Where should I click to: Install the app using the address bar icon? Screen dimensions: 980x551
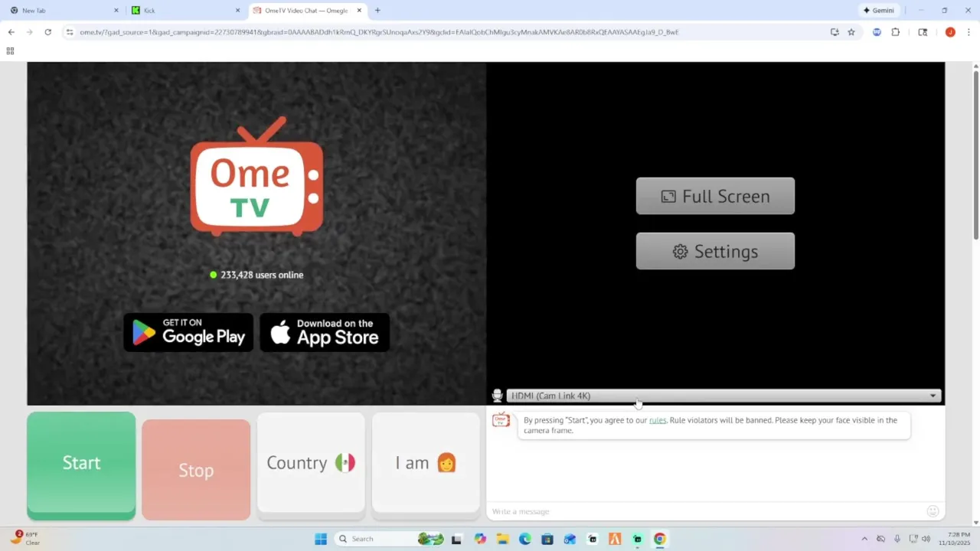pyautogui.click(x=835, y=32)
